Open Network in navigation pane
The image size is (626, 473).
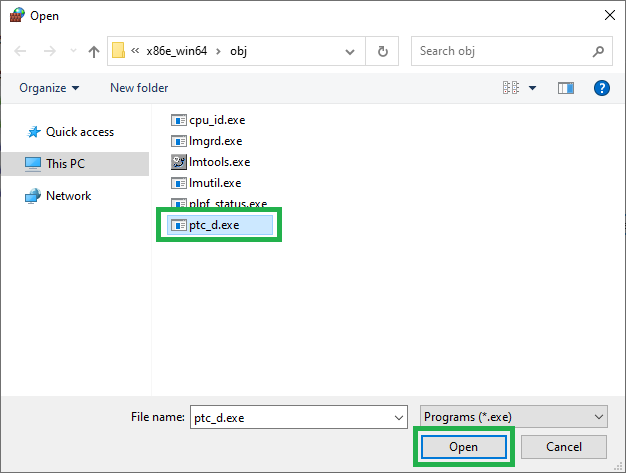(x=68, y=196)
